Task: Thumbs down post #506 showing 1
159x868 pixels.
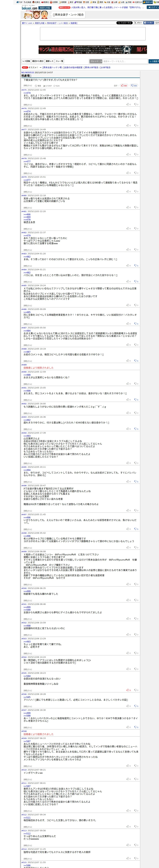Action: tap(136, 706)
